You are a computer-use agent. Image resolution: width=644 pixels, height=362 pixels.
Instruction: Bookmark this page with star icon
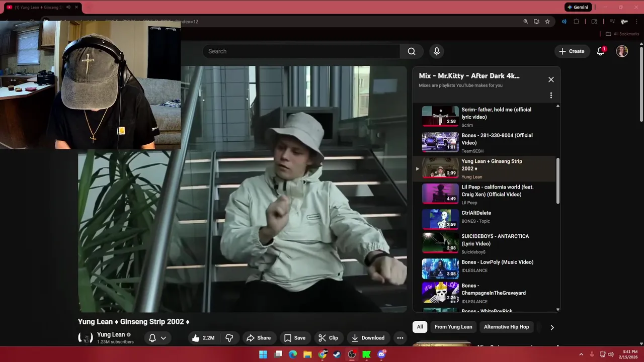point(547,22)
